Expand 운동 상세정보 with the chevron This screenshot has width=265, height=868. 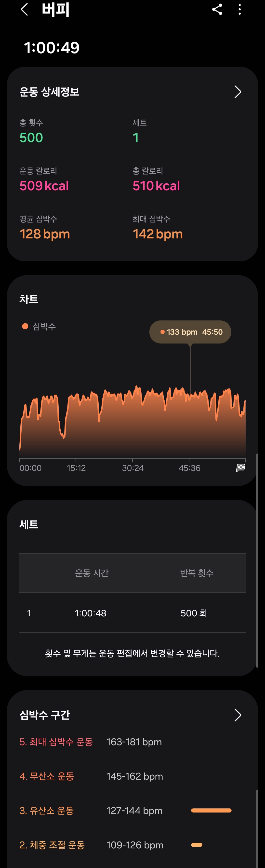(238, 92)
